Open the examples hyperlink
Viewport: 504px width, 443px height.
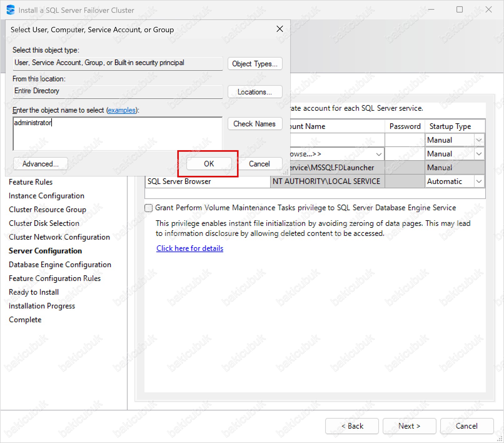tap(122, 110)
